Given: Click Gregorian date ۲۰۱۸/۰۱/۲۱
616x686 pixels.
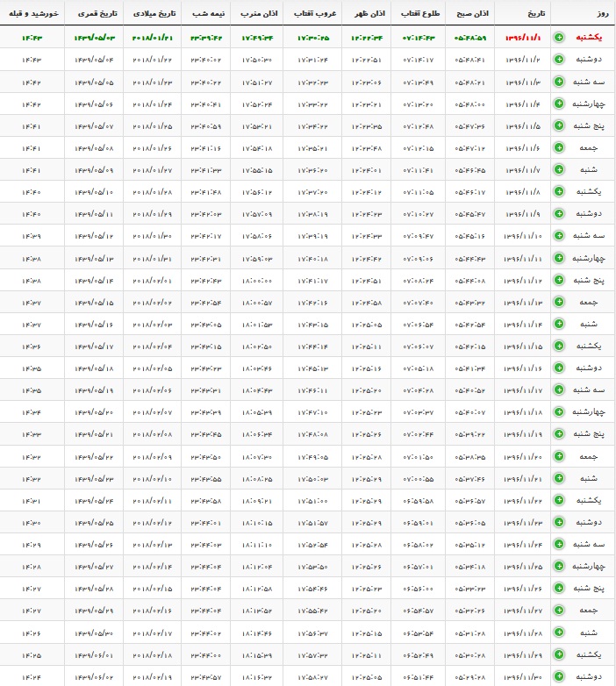Looking at the screenshot, I should [153, 38].
